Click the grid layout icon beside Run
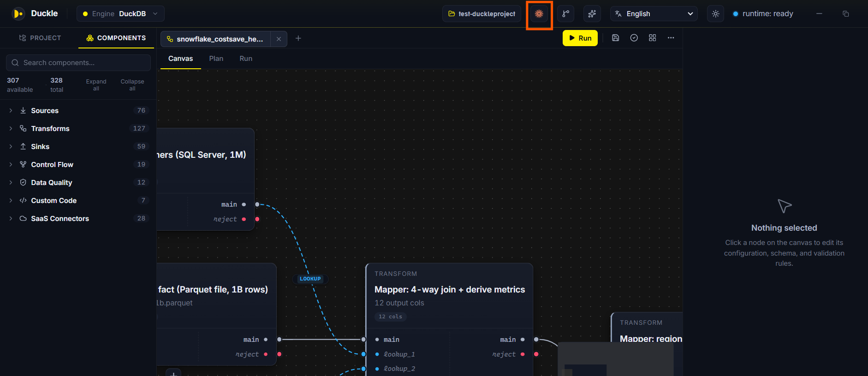Viewport: 868px width, 376px height. 653,38
